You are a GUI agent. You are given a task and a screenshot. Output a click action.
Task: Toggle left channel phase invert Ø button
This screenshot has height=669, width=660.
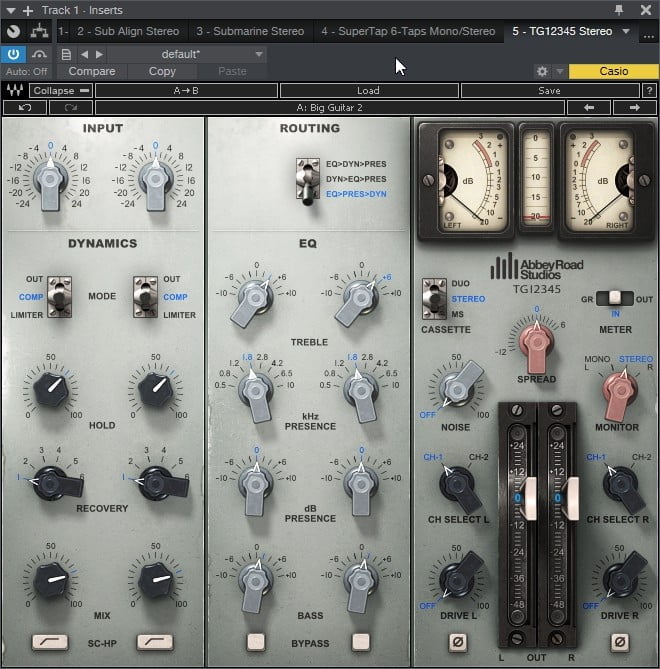pos(458,642)
